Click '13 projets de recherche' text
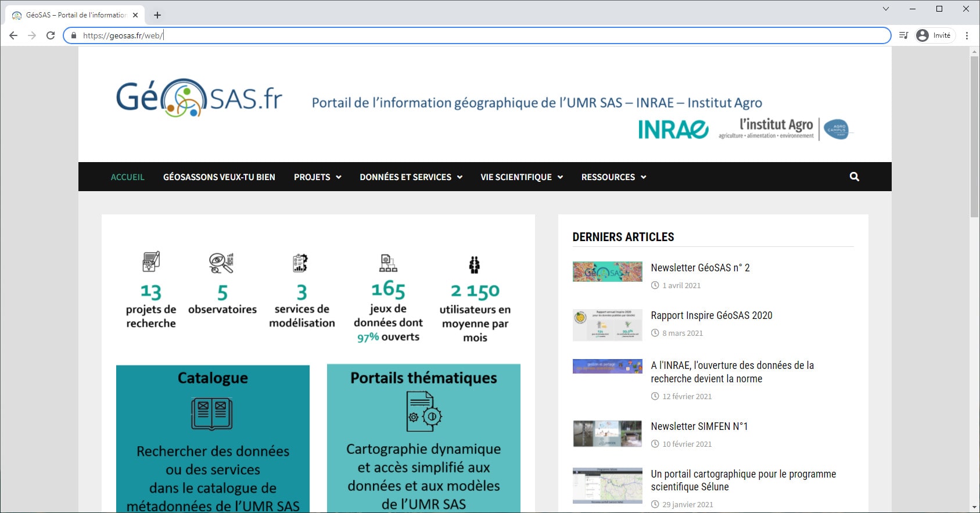 (151, 306)
